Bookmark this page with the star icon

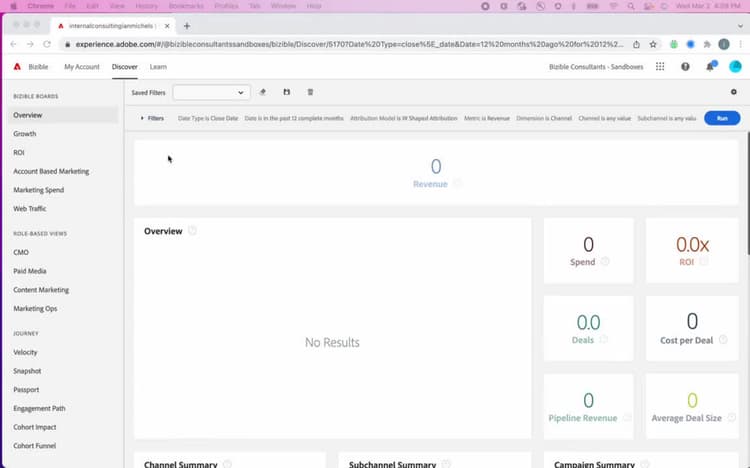653,45
